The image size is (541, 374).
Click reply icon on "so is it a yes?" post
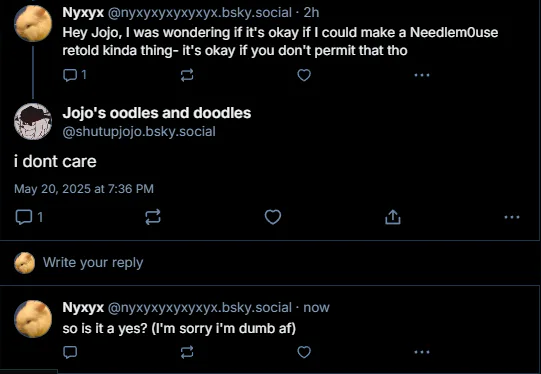[70, 352]
